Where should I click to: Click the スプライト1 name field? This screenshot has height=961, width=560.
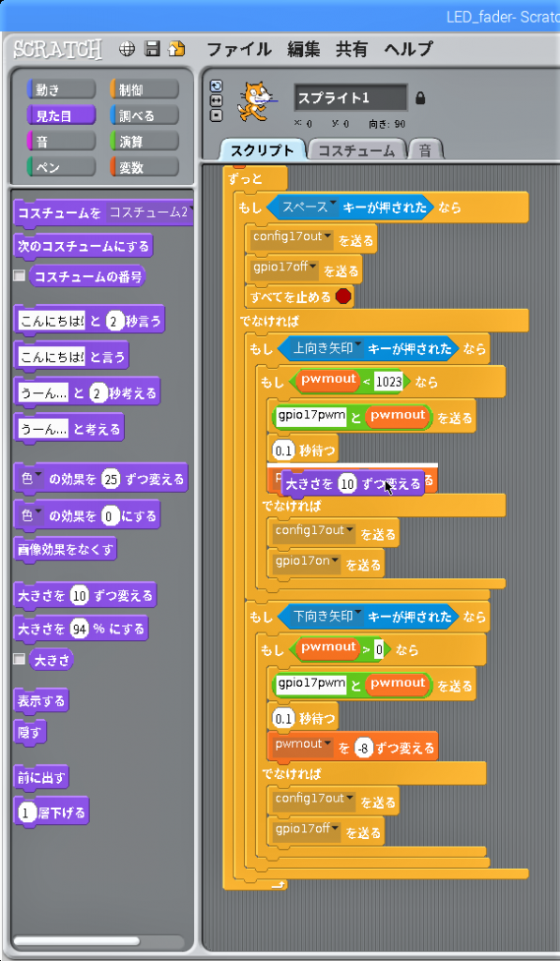[x=351, y=98]
